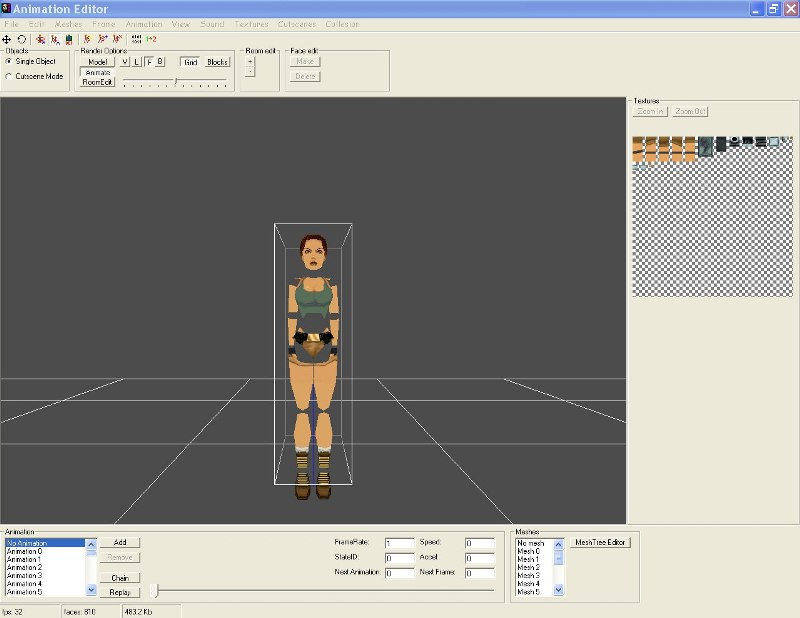This screenshot has width=800, height=618.
Task: Open the Cutscenes menu
Action: coord(297,23)
